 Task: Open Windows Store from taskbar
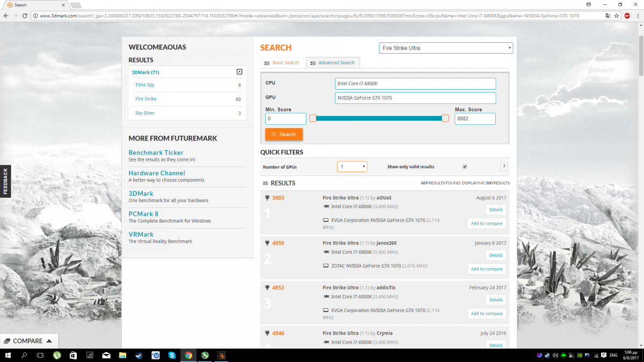click(74, 355)
